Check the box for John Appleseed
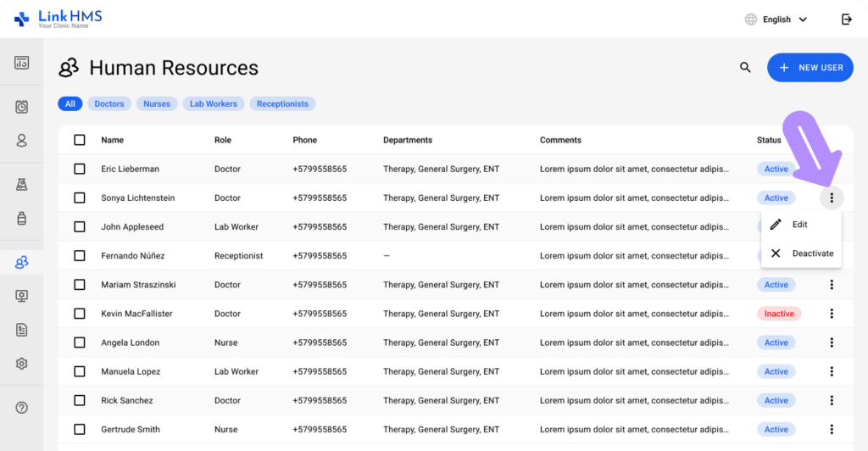The image size is (868, 451). coord(80,227)
